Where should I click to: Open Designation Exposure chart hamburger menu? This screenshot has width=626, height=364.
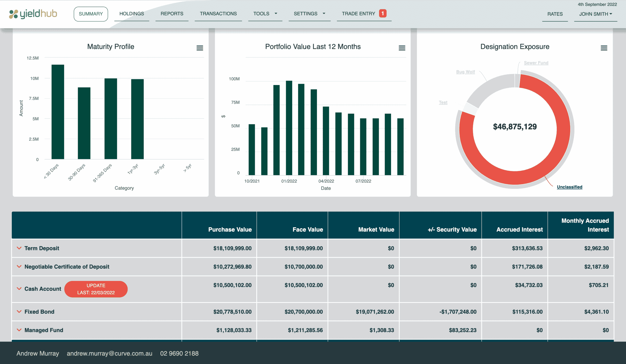[x=604, y=48]
